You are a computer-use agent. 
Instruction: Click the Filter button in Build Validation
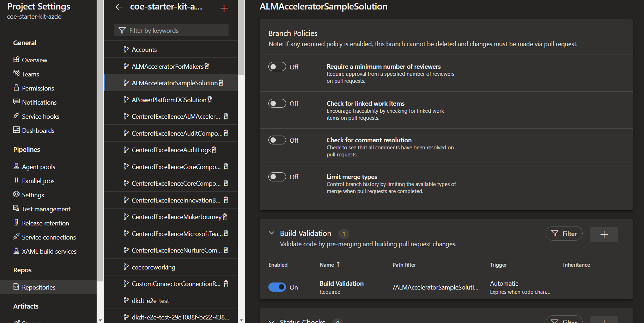564,234
